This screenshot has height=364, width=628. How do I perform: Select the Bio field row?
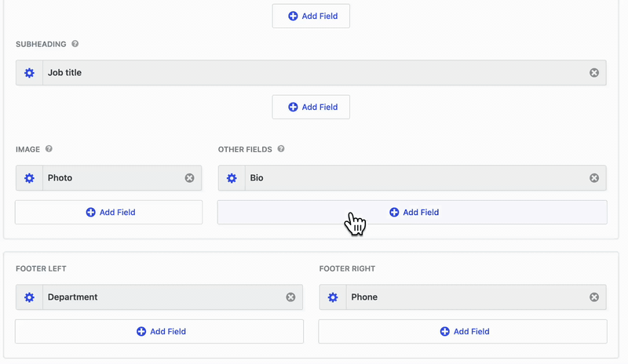pyautogui.click(x=412, y=178)
